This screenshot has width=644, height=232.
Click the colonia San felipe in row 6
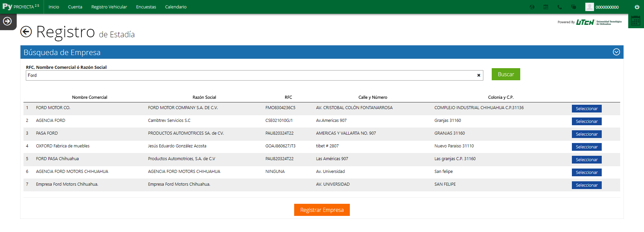[x=443, y=172]
